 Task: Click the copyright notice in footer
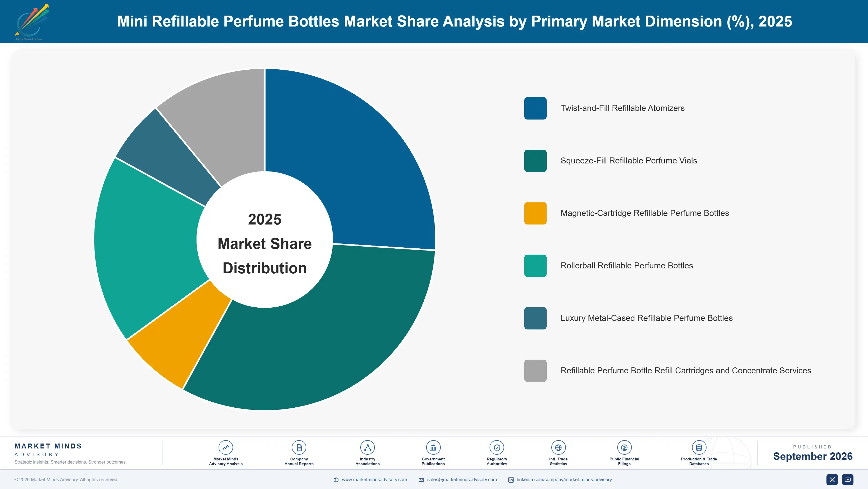(66, 480)
